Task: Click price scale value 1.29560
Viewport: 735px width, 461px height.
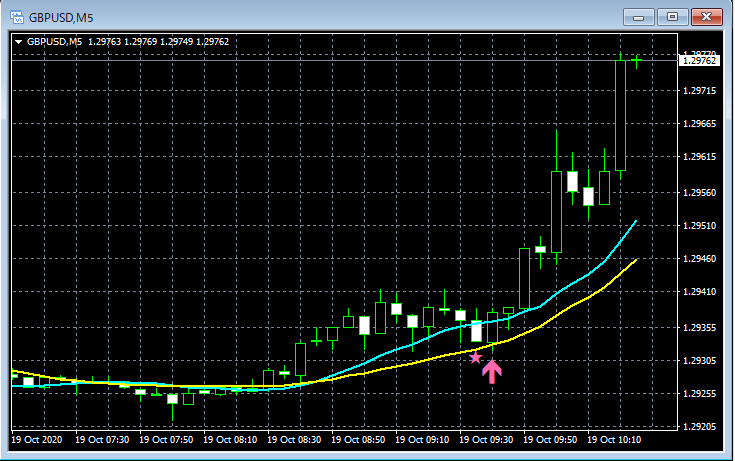Action: 699,193
